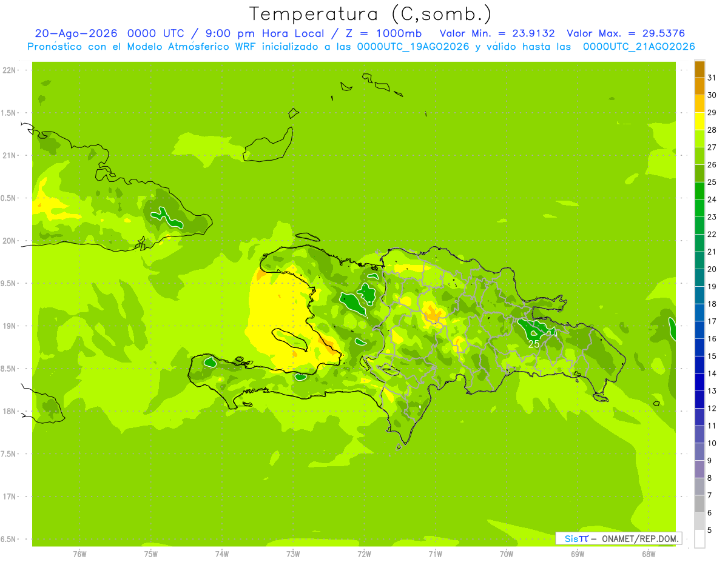Click the '73W' longitude axis label
The image size is (728, 562).
[x=293, y=554]
